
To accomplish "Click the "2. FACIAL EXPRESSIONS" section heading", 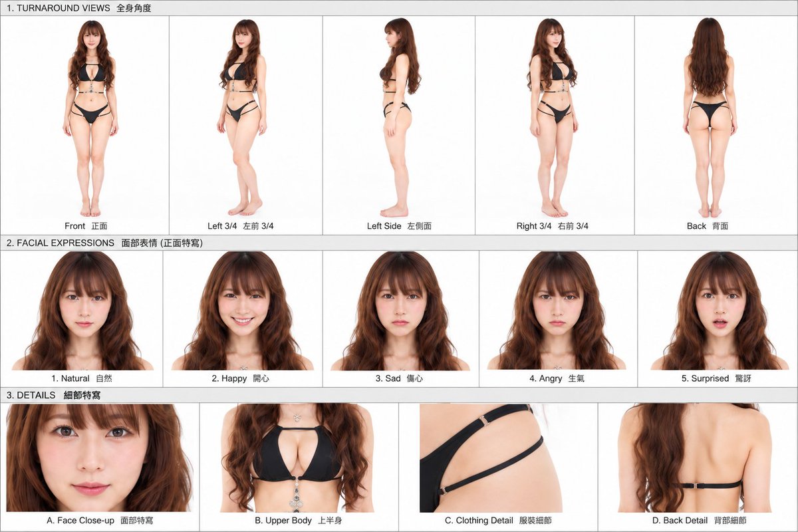I will pos(104,243).
